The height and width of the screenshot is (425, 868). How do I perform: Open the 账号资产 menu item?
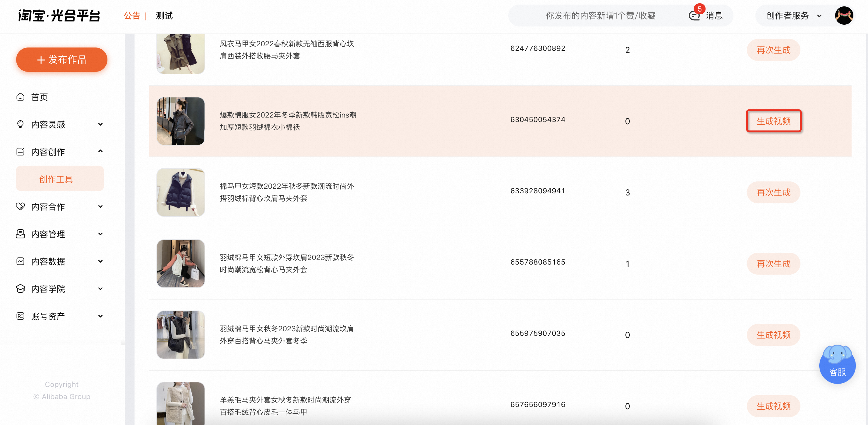[48, 316]
